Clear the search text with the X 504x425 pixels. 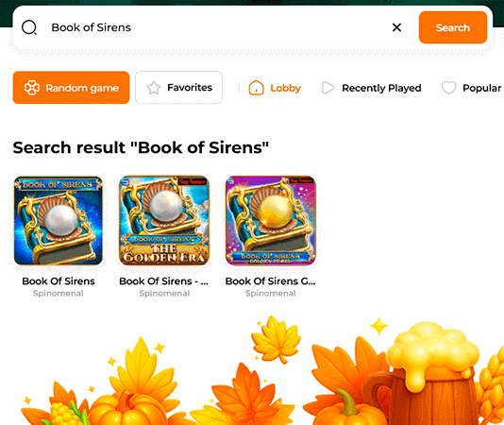coord(397,27)
